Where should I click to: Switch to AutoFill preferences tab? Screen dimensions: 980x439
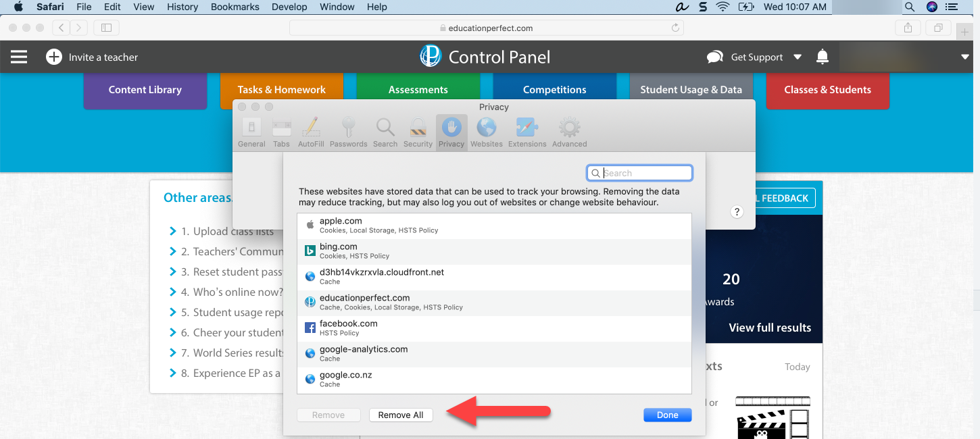pos(311,132)
